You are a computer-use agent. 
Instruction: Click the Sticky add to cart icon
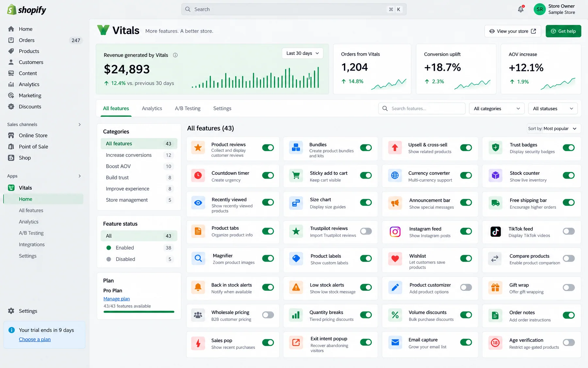(296, 176)
